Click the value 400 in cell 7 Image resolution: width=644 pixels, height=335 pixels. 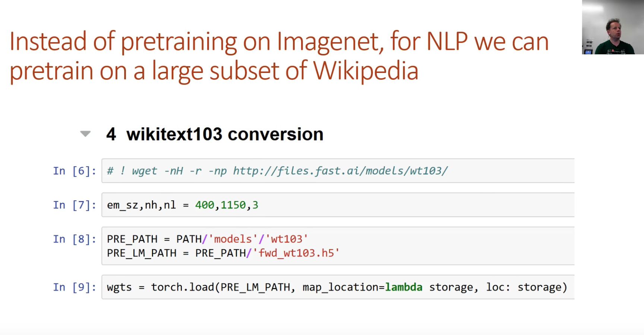click(205, 205)
